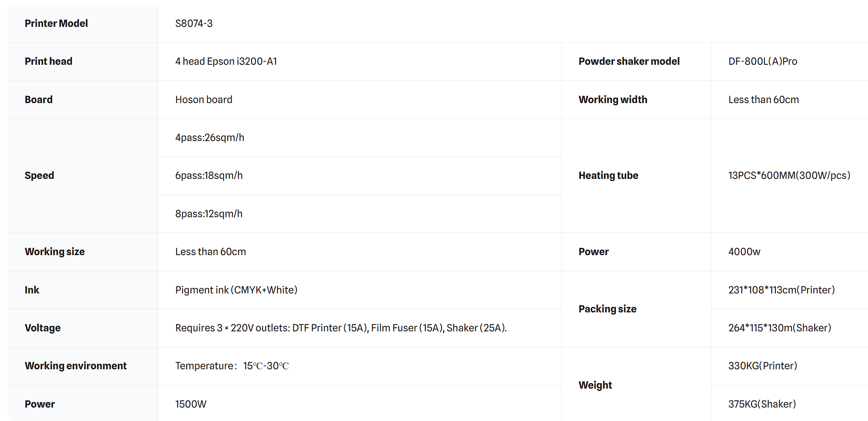Click the Working environment label
The height and width of the screenshot is (421, 868).
(75, 366)
